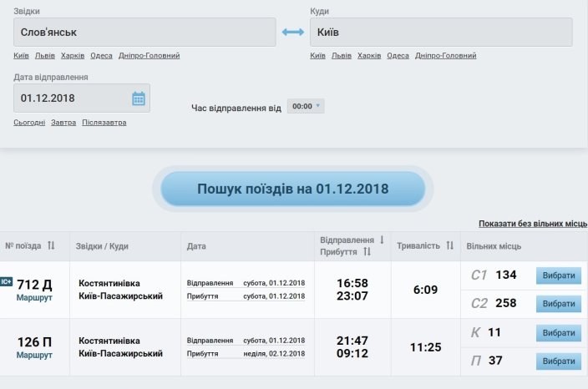This screenshot has height=389, width=588.
Task: Sort by arrival time arrows
Action: click(367, 251)
